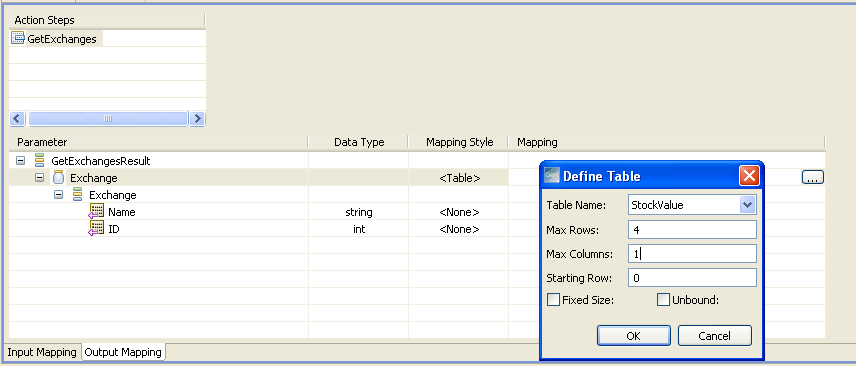Click the ID row <None> mapping style
Viewport: 856px width, 366px height.
pyautogui.click(x=460, y=229)
